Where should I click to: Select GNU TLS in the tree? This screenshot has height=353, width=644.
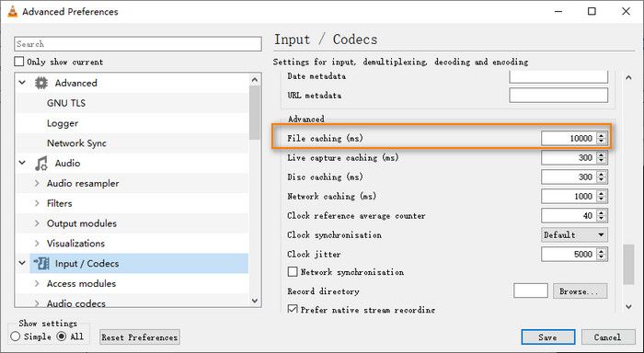pos(66,103)
